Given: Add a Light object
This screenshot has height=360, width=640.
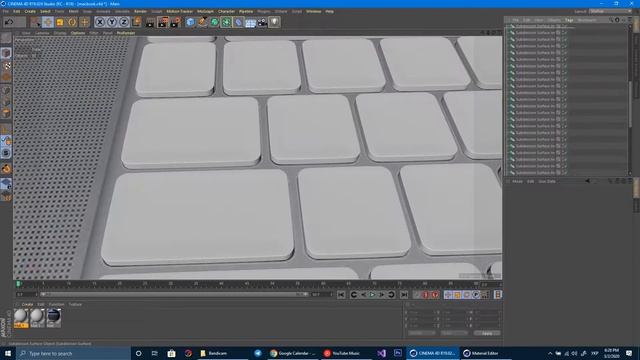Looking at the screenshot, I should 274,22.
